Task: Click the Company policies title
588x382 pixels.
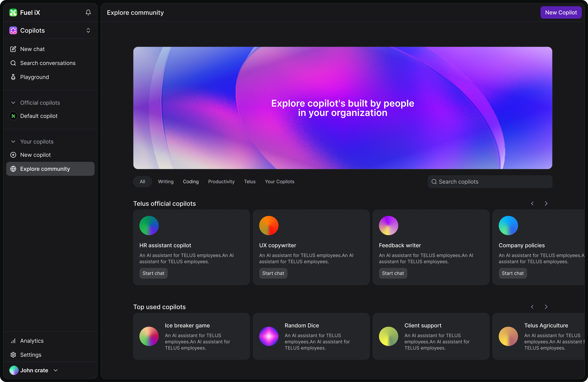Action: pyautogui.click(x=522, y=245)
